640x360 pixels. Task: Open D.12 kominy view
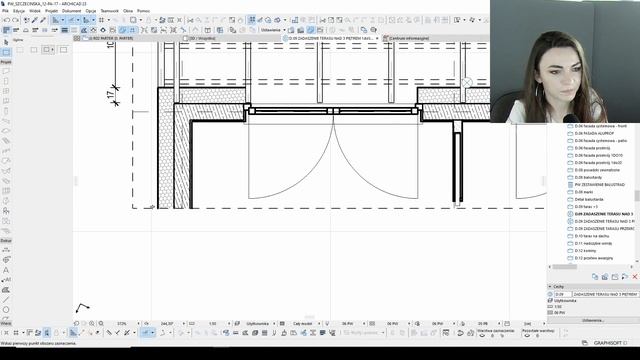pos(585,251)
